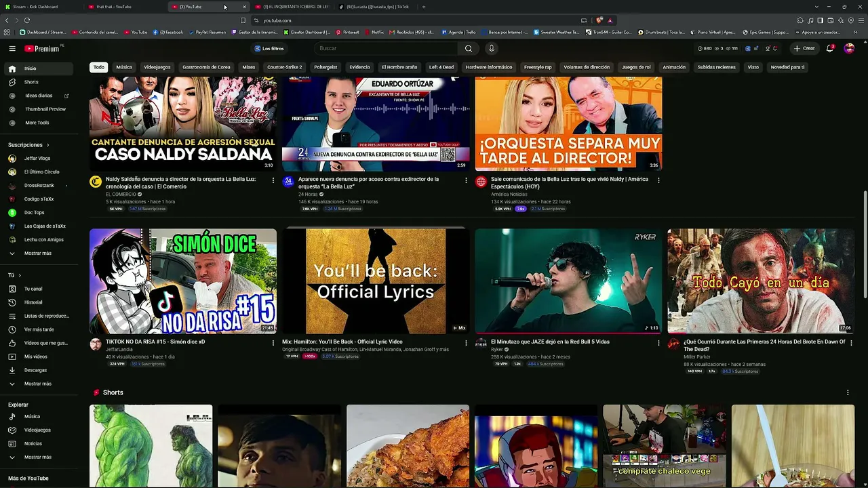Open Dawn Of The Dead video title
Screen dimensions: 868x488
pyautogui.click(x=764, y=346)
